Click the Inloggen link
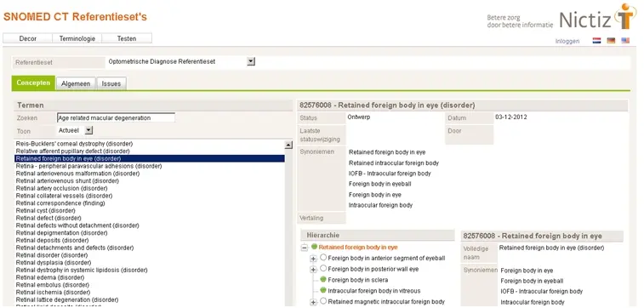 pos(567,41)
